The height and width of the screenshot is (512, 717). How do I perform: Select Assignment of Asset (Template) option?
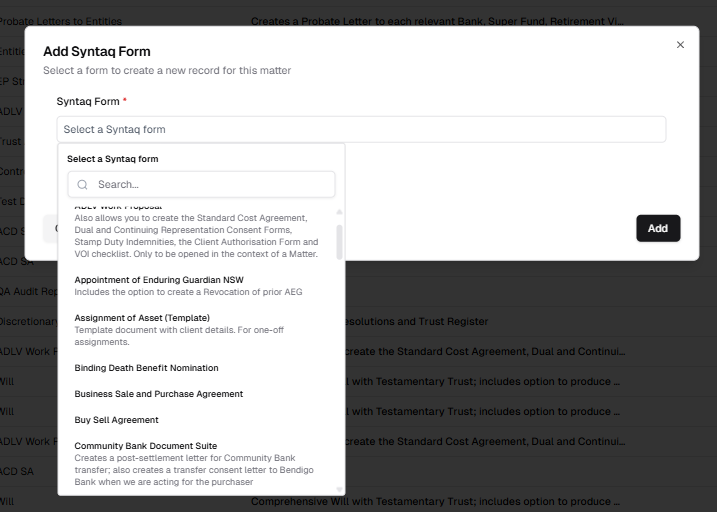[201, 330]
